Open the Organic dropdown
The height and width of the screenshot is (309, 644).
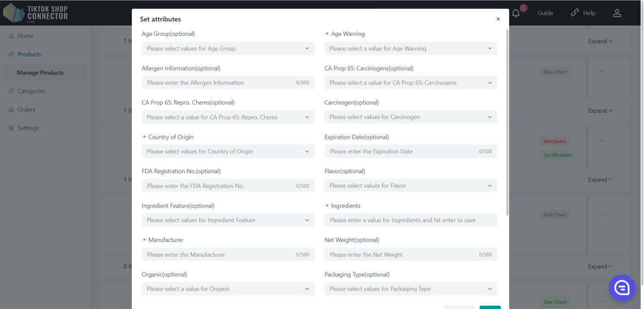pos(228,289)
